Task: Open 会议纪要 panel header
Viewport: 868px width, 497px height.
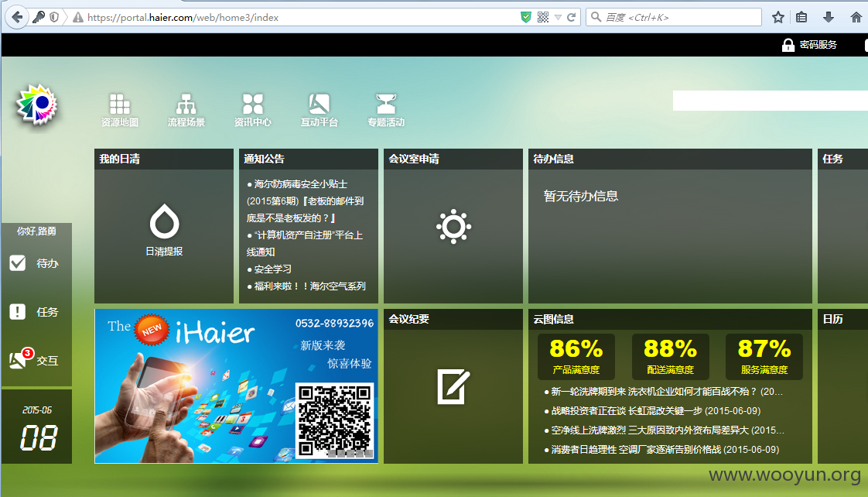Action: coord(453,319)
